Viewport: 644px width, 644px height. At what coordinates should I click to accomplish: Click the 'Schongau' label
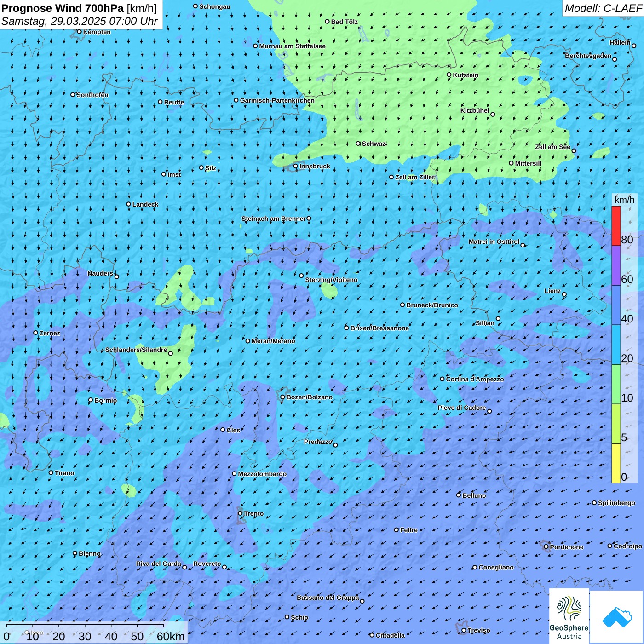pyautogui.click(x=215, y=6)
